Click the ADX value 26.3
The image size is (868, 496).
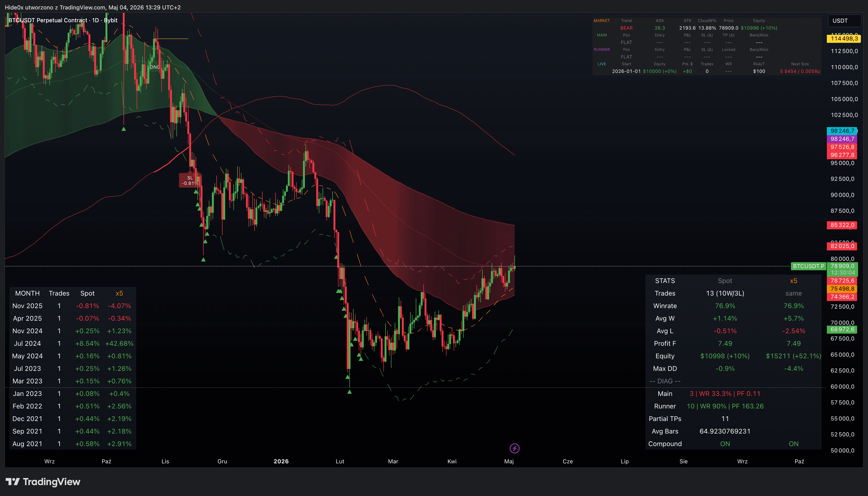(659, 28)
